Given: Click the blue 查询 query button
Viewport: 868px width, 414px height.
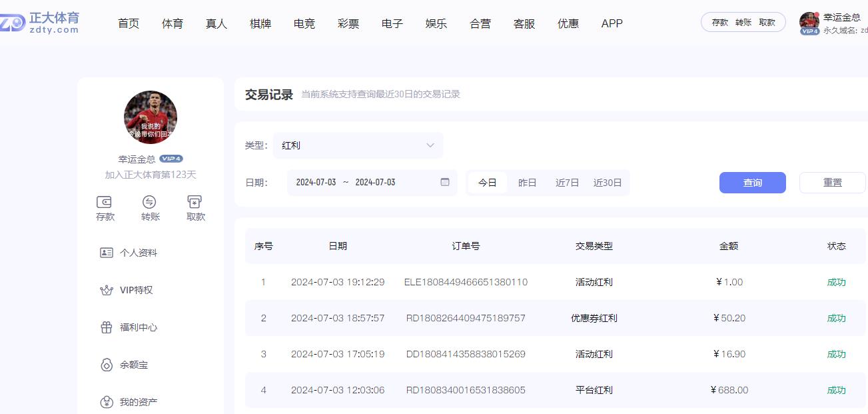Looking at the screenshot, I should [x=752, y=182].
